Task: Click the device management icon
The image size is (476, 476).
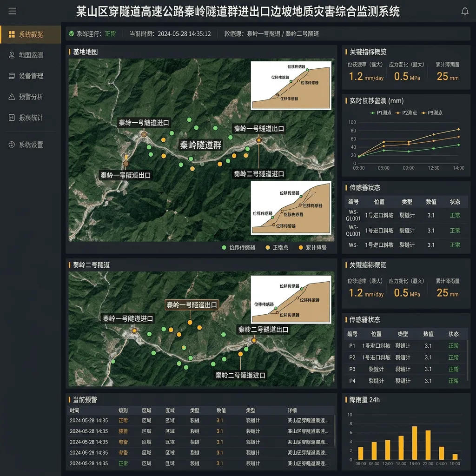Action: click(12, 76)
